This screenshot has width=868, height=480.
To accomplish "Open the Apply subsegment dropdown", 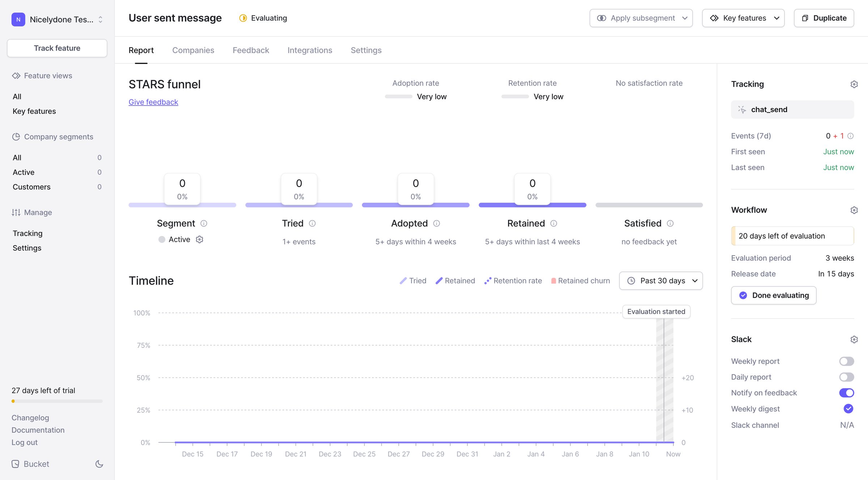I will click(x=641, y=18).
